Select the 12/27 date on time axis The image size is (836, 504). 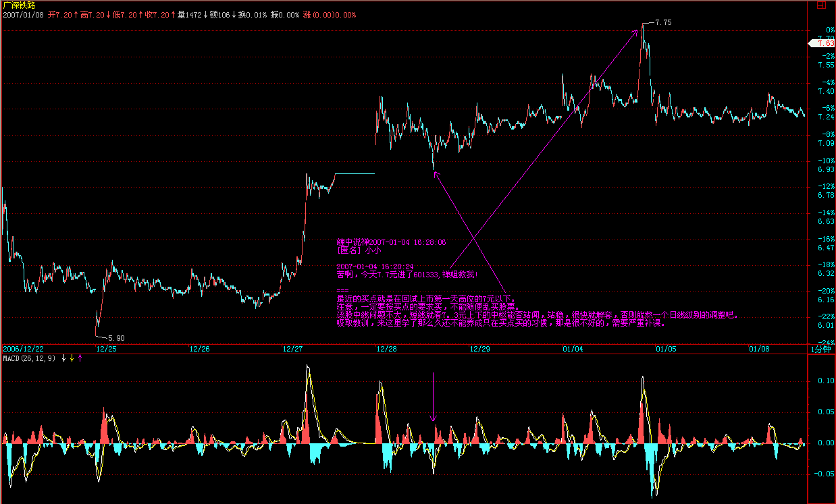pos(292,349)
